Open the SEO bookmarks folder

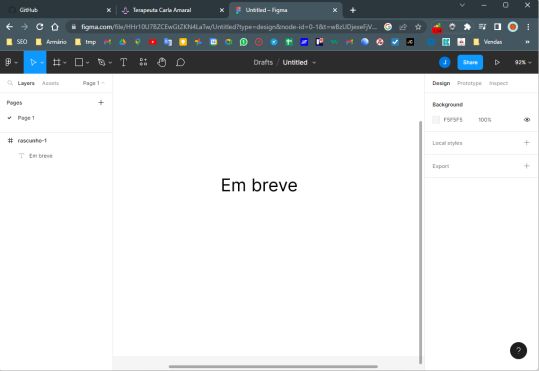tap(17, 42)
